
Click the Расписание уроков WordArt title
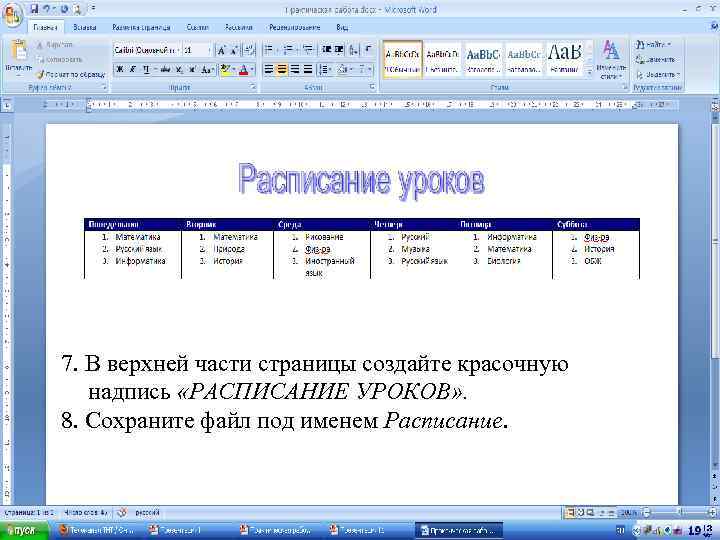[361, 180]
